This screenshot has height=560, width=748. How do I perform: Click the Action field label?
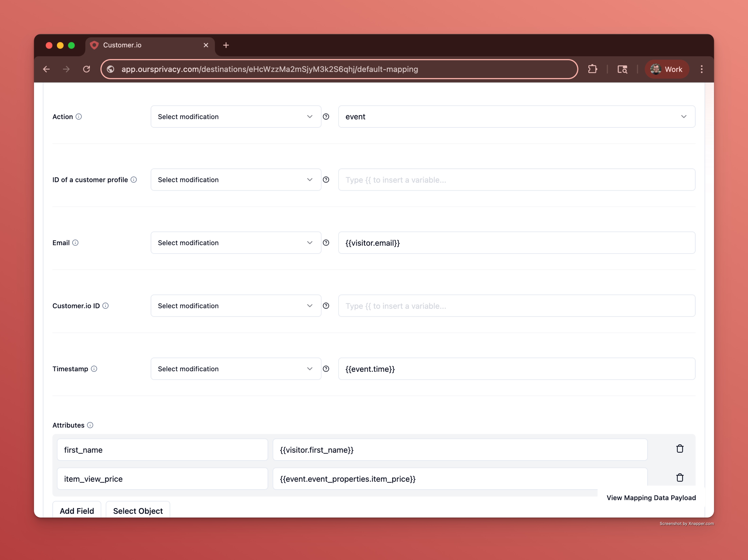(x=63, y=117)
